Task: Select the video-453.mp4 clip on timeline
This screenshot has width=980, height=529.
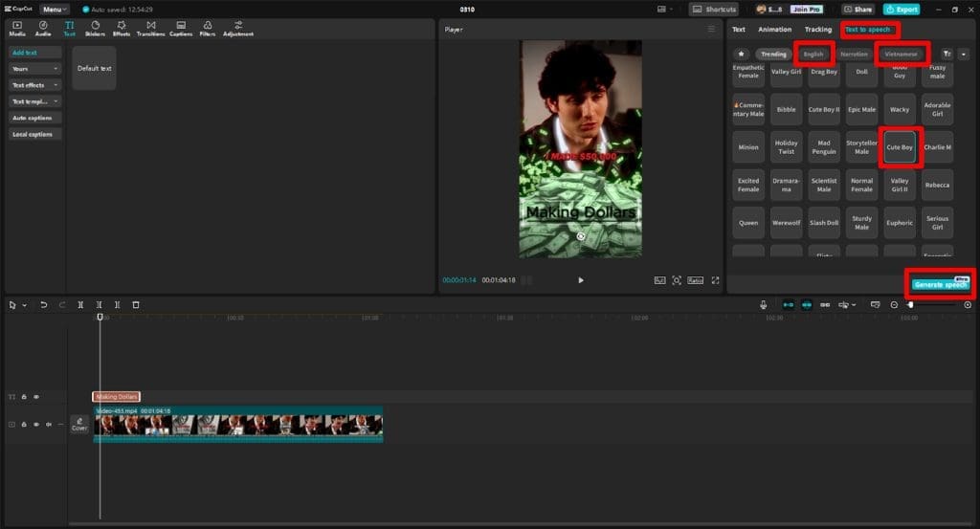Action: (x=238, y=424)
